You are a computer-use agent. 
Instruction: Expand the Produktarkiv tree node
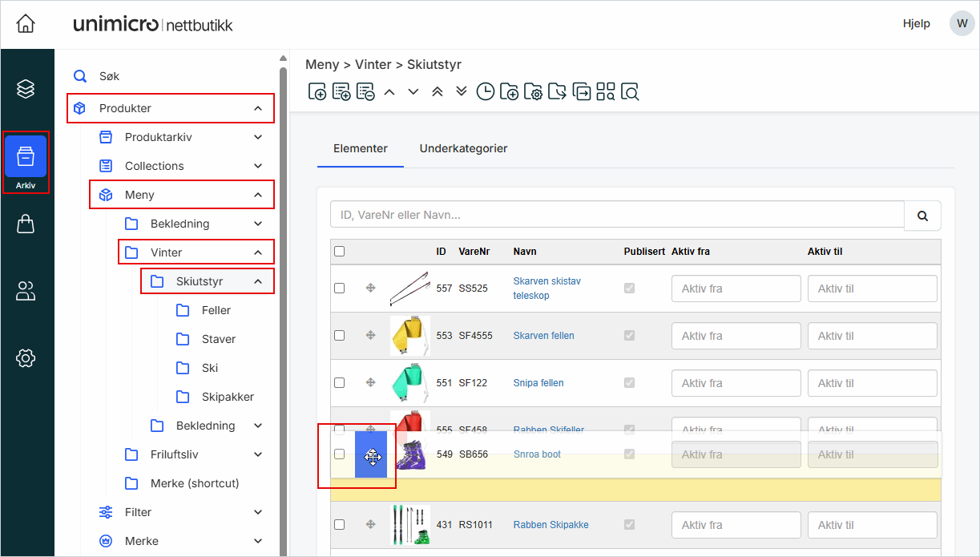coord(258,137)
